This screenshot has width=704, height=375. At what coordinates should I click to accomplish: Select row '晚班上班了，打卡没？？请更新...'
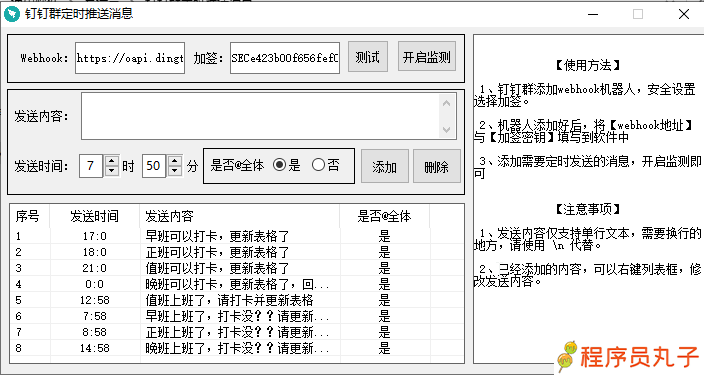pos(237,348)
